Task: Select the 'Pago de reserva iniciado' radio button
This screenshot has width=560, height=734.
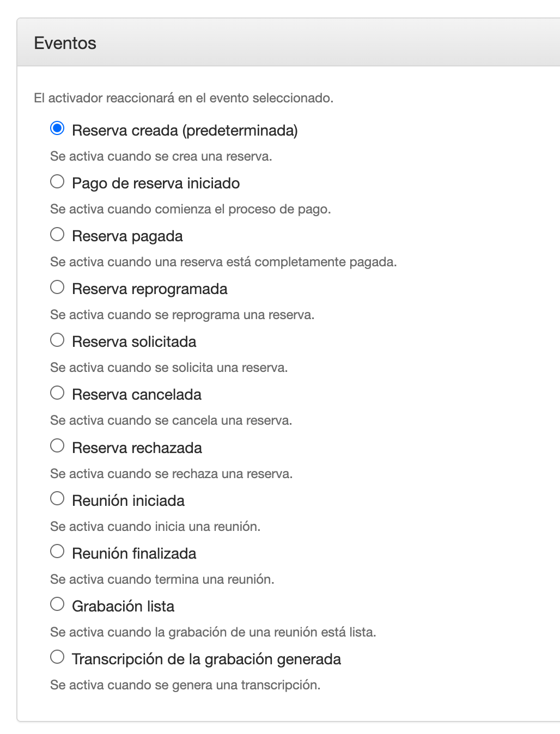Action: (x=57, y=181)
